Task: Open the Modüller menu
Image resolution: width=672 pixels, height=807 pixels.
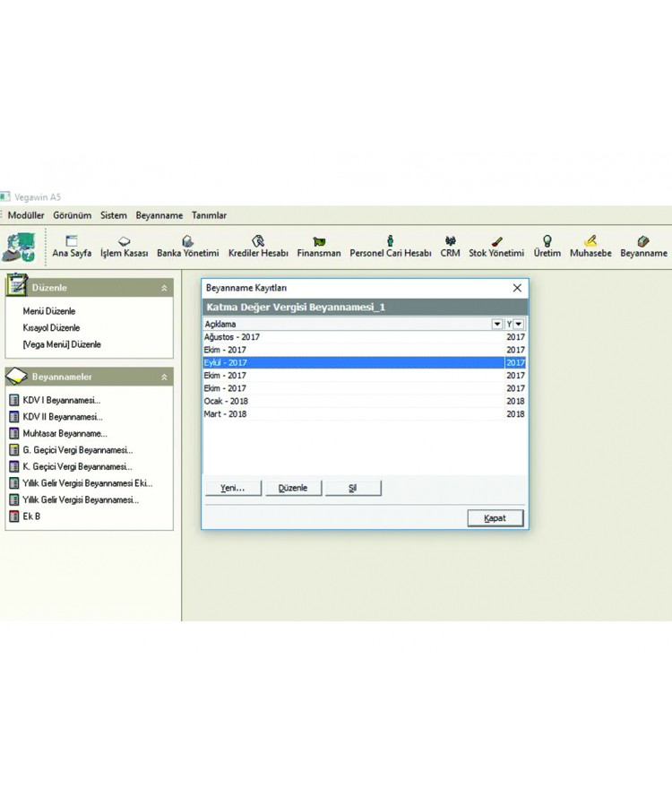Action: click(26, 215)
